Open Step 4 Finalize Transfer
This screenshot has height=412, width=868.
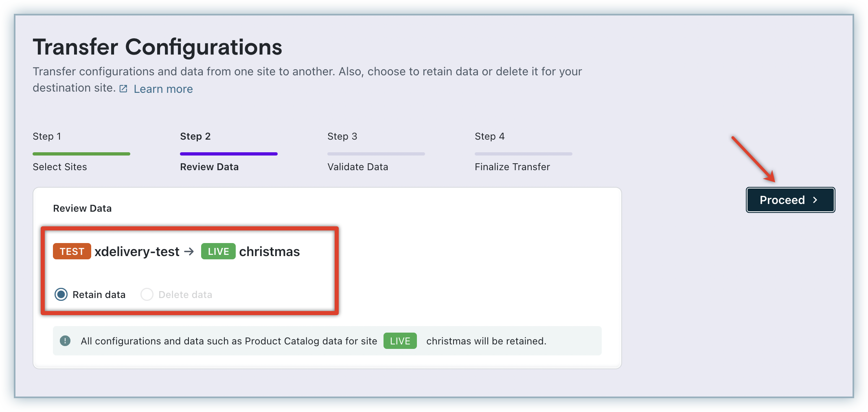(512, 167)
